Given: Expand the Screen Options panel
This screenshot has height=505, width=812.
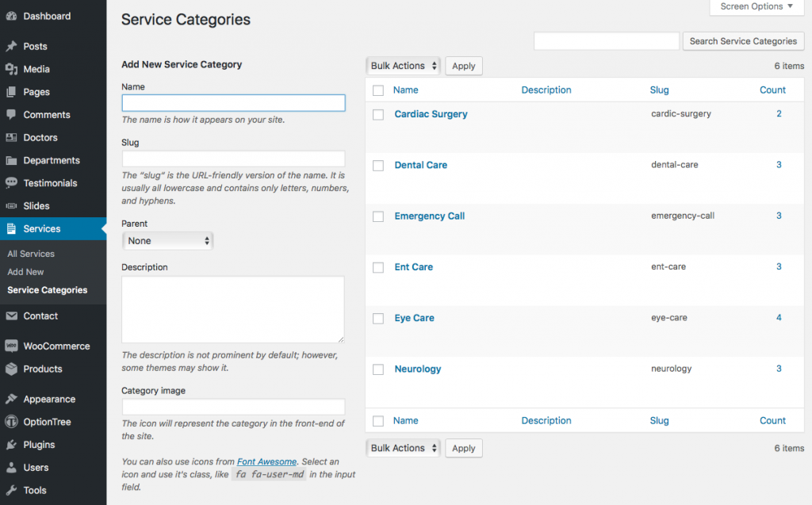Looking at the screenshot, I should [x=755, y=6].
